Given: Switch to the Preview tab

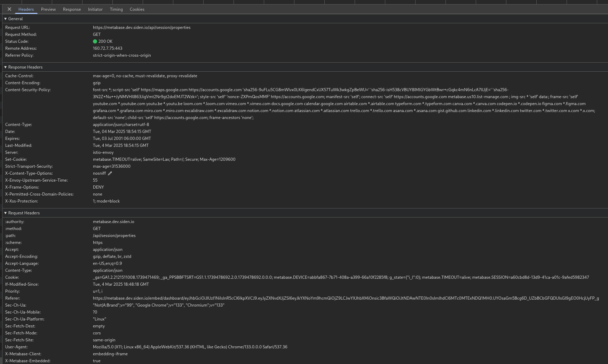Looking at the screenshot, I should click(48, 9).
